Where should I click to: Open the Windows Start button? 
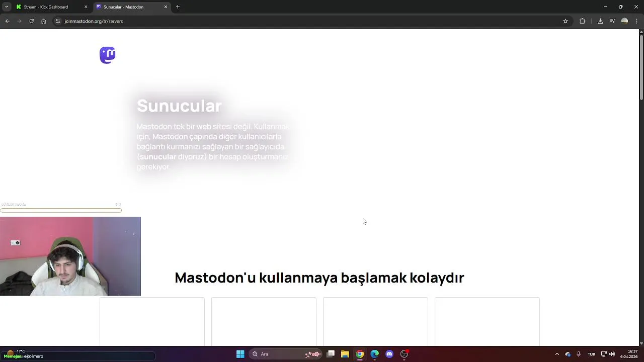click(240, 354)
